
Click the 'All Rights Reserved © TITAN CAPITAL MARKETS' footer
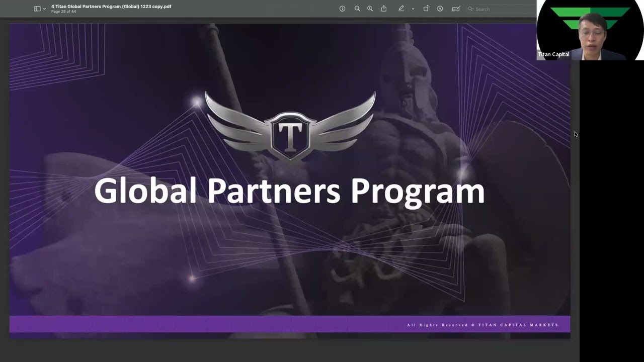click(482, 325)
